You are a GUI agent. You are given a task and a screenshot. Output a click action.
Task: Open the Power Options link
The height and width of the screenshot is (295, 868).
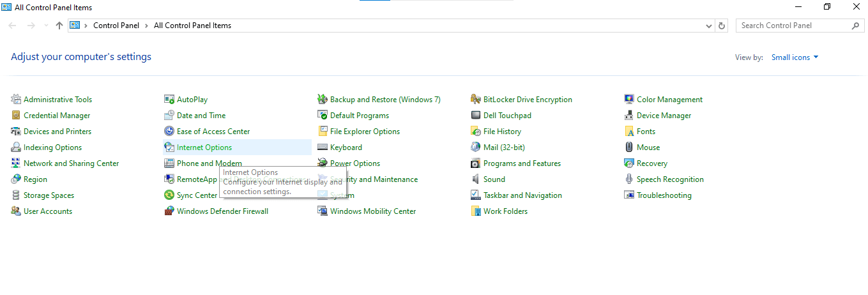[x=355, y=163]
